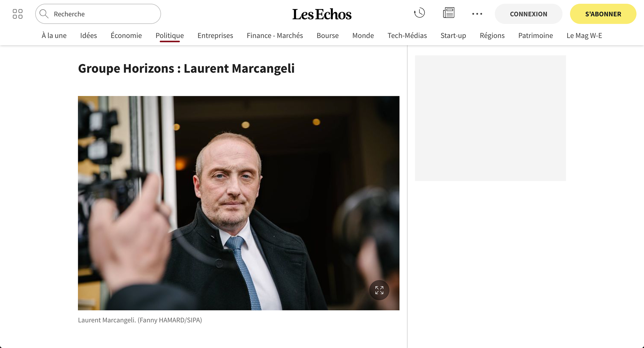Screen dimensions: 644x348
Task: Click the Les Echos logo
Action: tap(322, 14)
